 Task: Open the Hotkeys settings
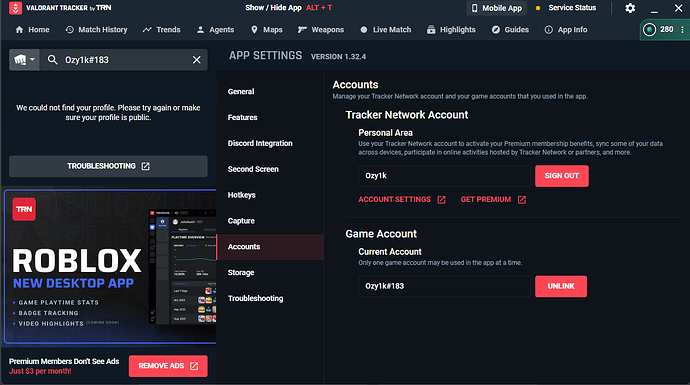[x=270, y=195]
